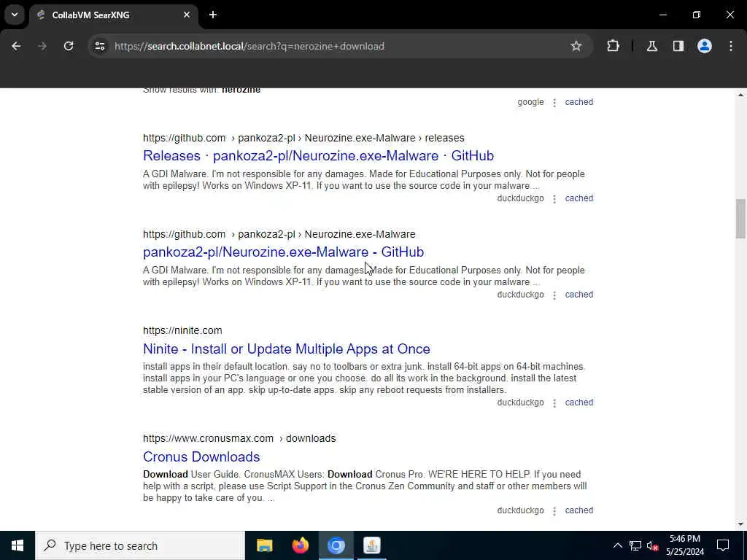Open cached link for pankoza2-pl GitHub result
The image size is (747, 560).
(578, 295)
